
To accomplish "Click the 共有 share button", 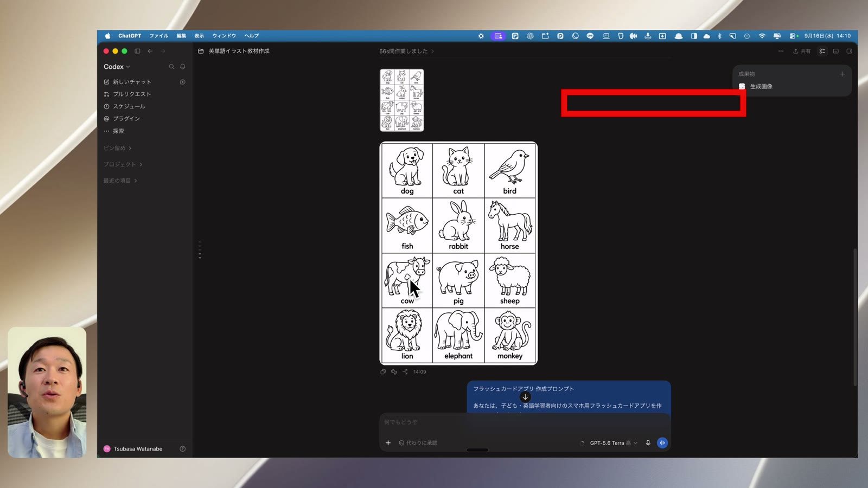I will (x=802, y=51).
